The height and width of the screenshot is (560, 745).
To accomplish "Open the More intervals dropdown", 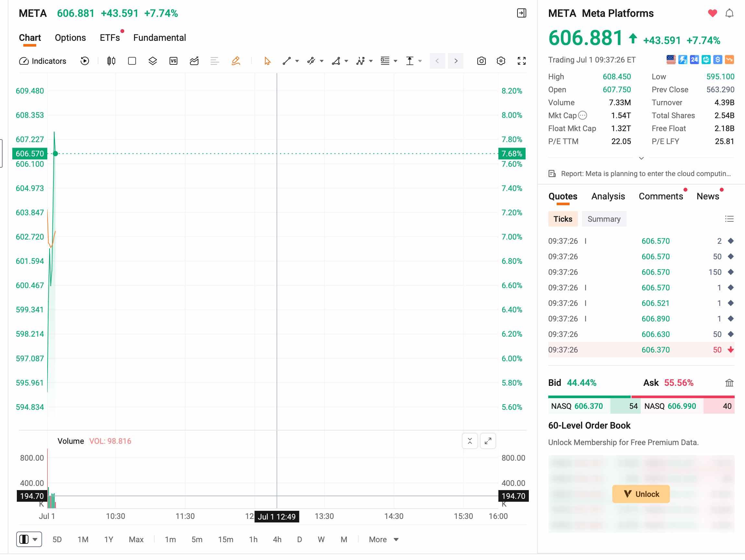I will 384,540.
